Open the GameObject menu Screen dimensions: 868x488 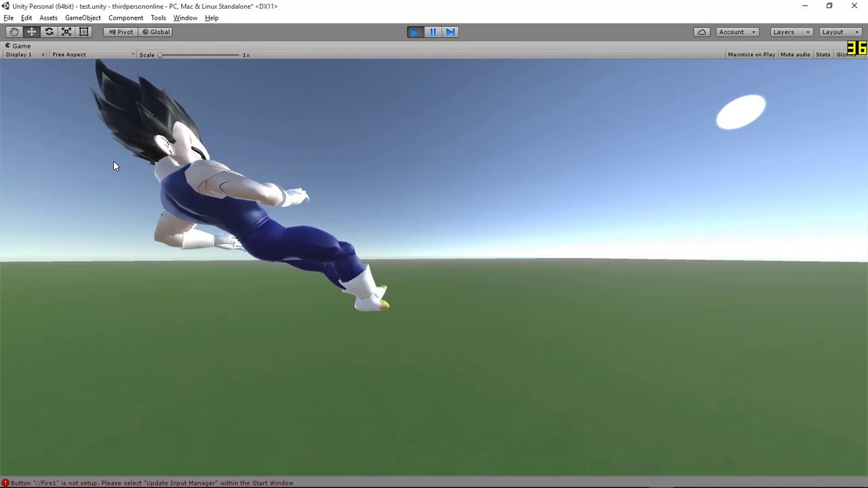point(83,18)
